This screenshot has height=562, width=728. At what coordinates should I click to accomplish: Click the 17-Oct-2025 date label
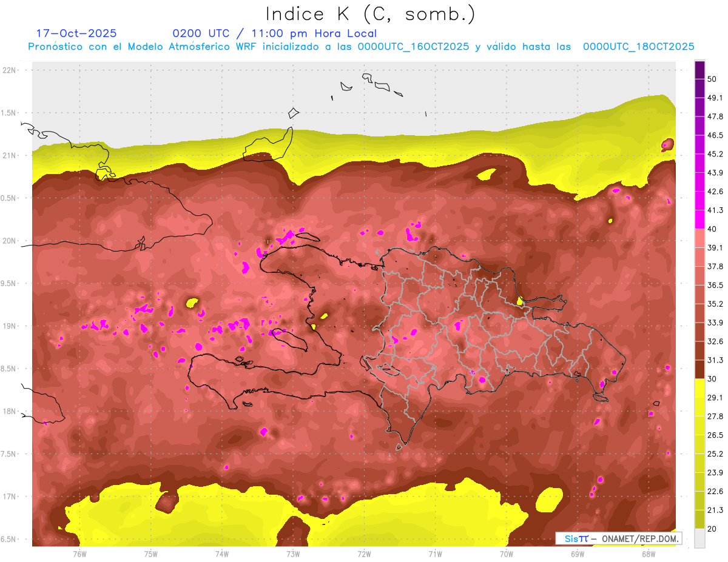[x=76, y=33]
